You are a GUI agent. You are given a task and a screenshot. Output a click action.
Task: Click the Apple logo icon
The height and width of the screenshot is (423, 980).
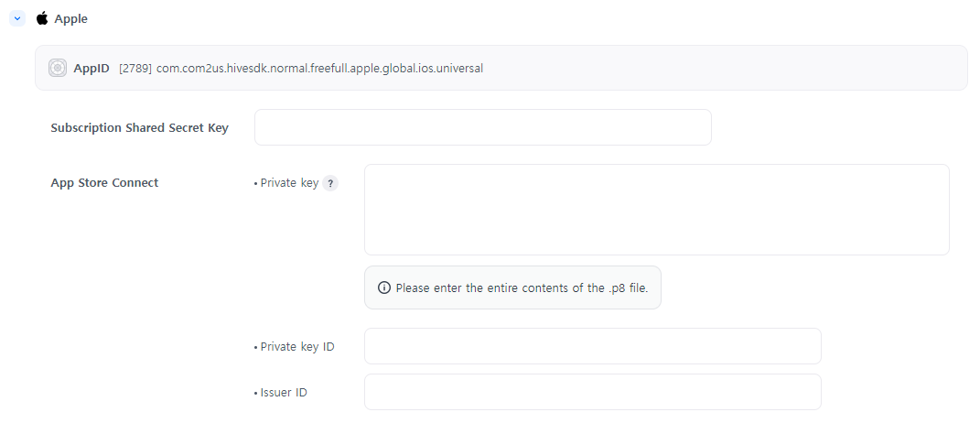[42, 18]
